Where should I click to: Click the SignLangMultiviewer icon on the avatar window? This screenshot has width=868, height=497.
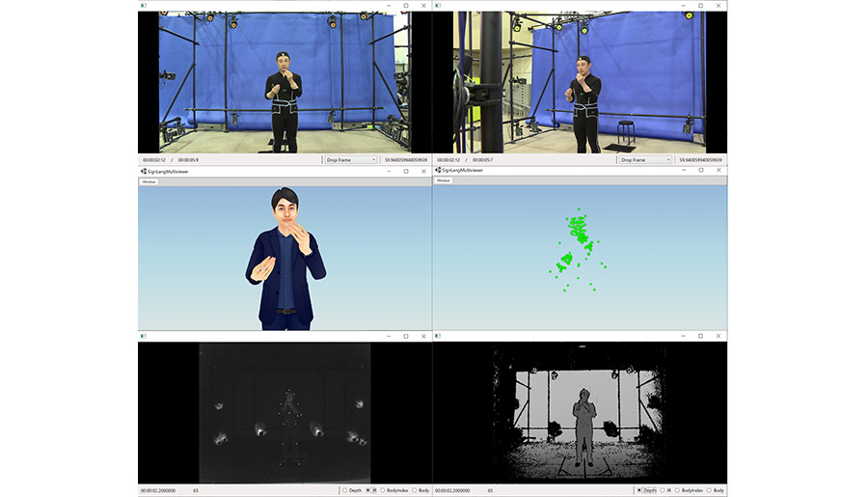coord(143,170)
